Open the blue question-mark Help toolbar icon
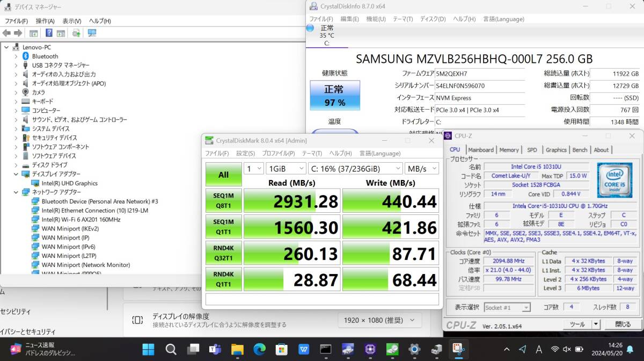 tap(49, 33)
